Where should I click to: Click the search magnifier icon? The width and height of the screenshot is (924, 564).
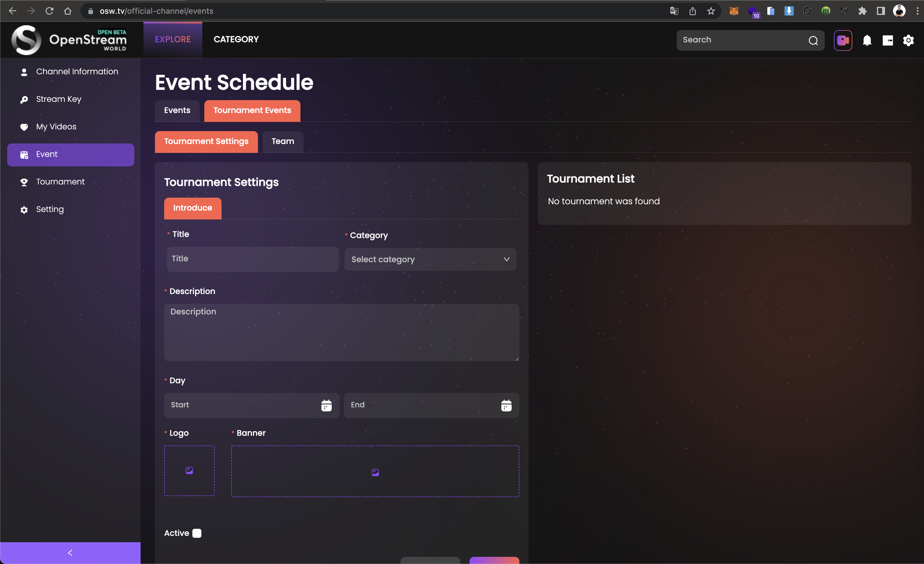tap(813, 40)
